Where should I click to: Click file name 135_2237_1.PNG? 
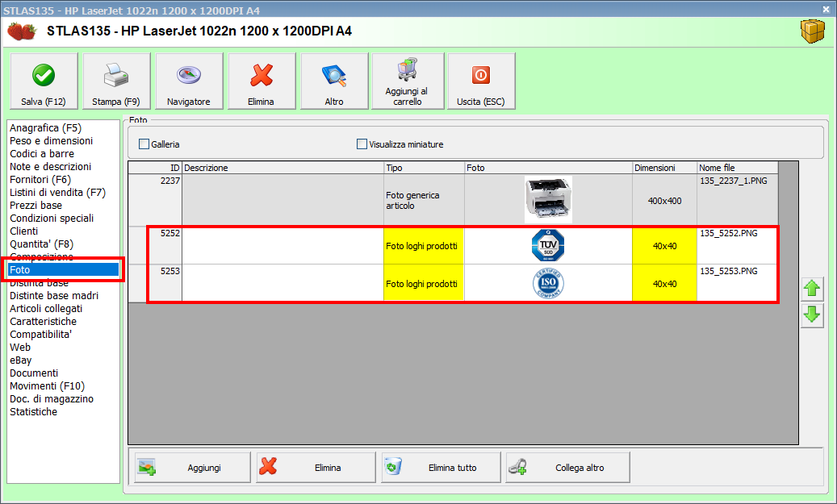click(734, 181)
